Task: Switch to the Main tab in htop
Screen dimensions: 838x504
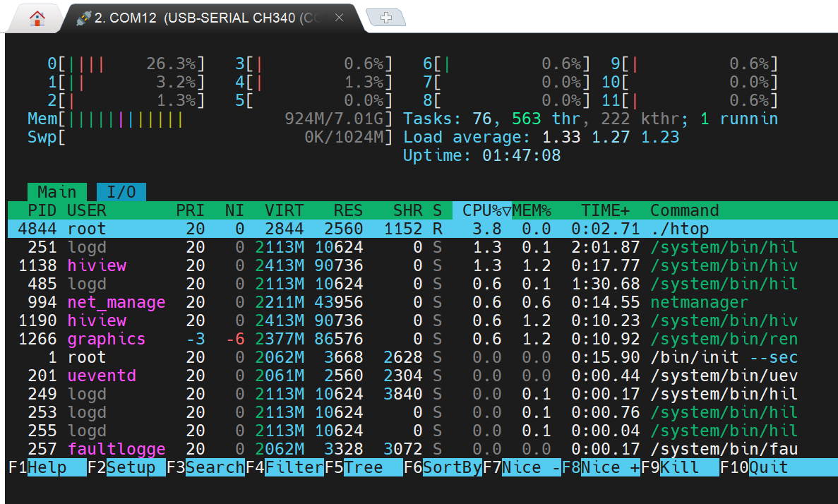Action: 56,192
